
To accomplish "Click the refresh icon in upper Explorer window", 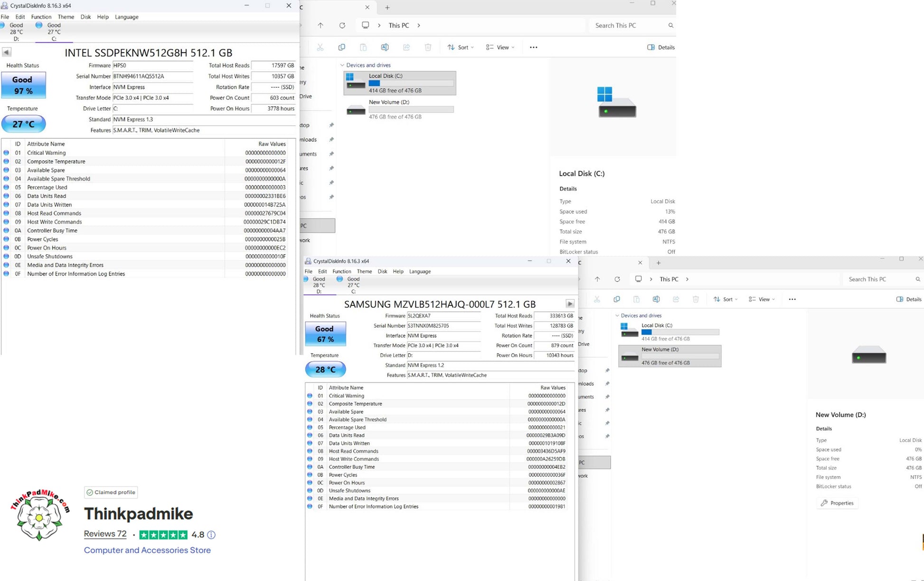I will (x=342, y=26).
